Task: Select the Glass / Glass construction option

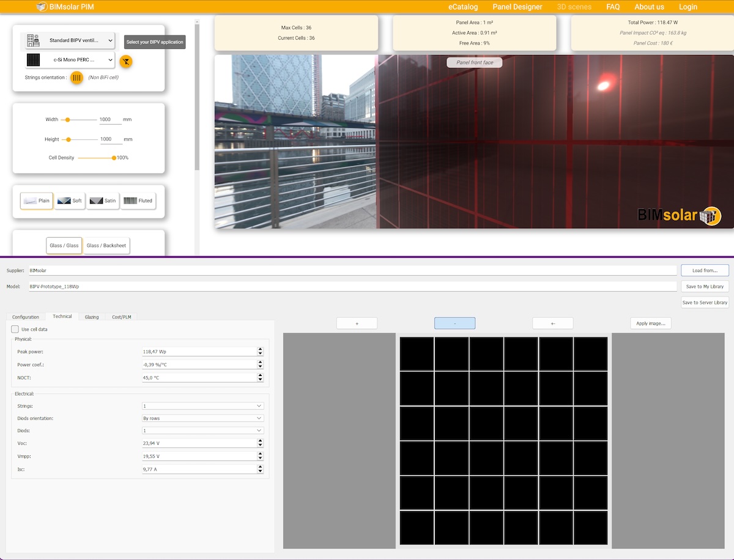Action: click(x=64, y=245)
